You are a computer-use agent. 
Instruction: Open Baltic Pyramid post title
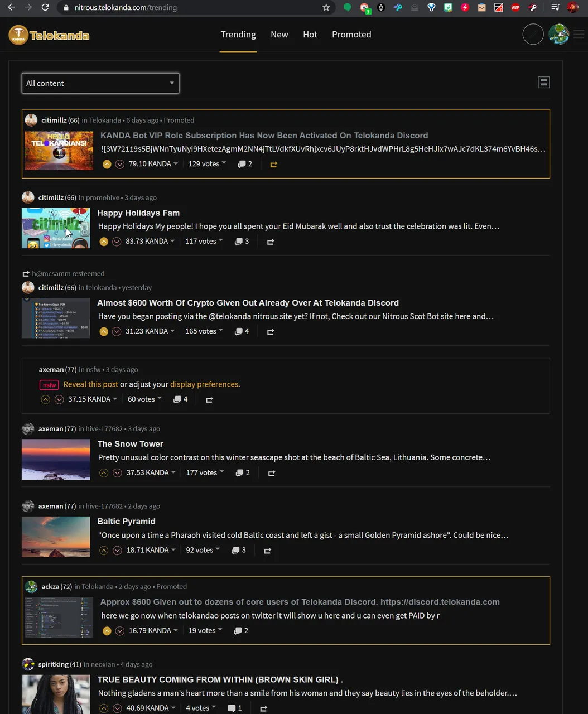point(126,522)
